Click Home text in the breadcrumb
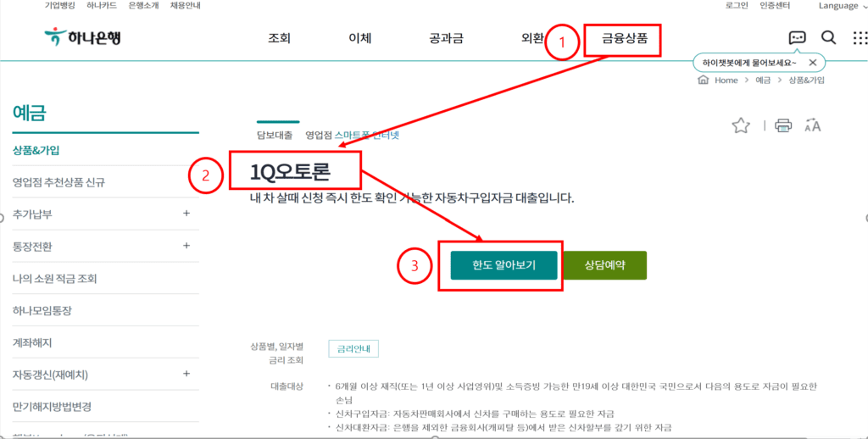 [726, 81]
